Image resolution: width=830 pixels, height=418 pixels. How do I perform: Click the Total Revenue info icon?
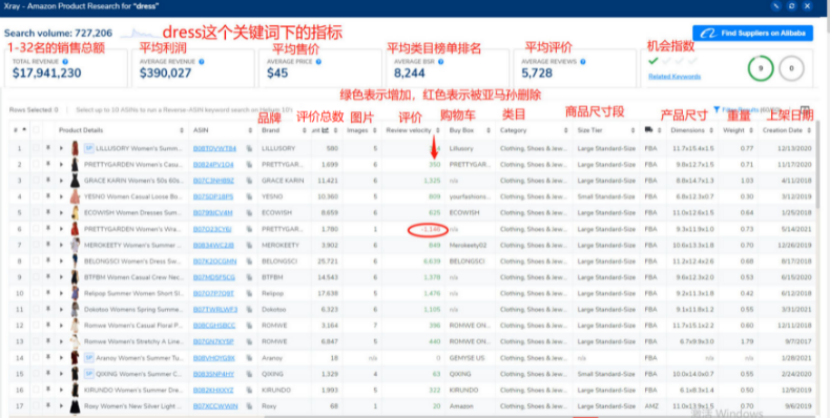pyautogui.click(x=66, y=61)
